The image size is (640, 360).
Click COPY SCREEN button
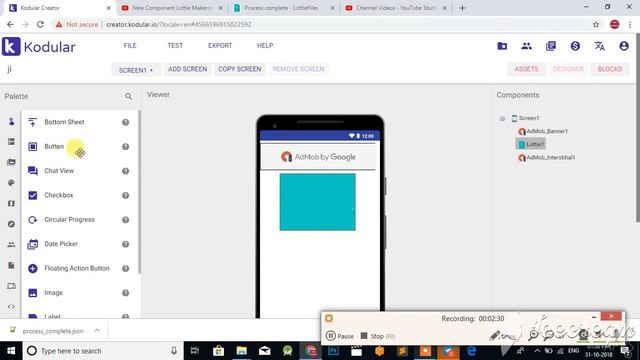pos(240,69)
